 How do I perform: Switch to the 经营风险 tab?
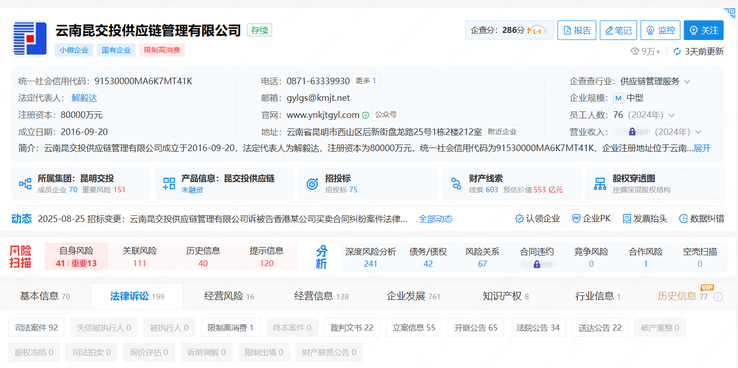(x=229, y=296)
